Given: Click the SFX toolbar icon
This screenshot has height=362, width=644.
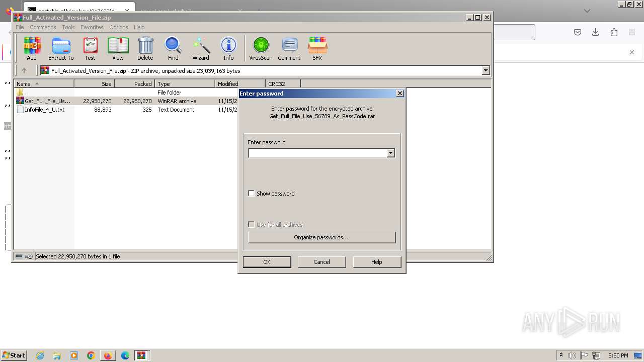Looking at the screenshot, I should click(317, 49).
